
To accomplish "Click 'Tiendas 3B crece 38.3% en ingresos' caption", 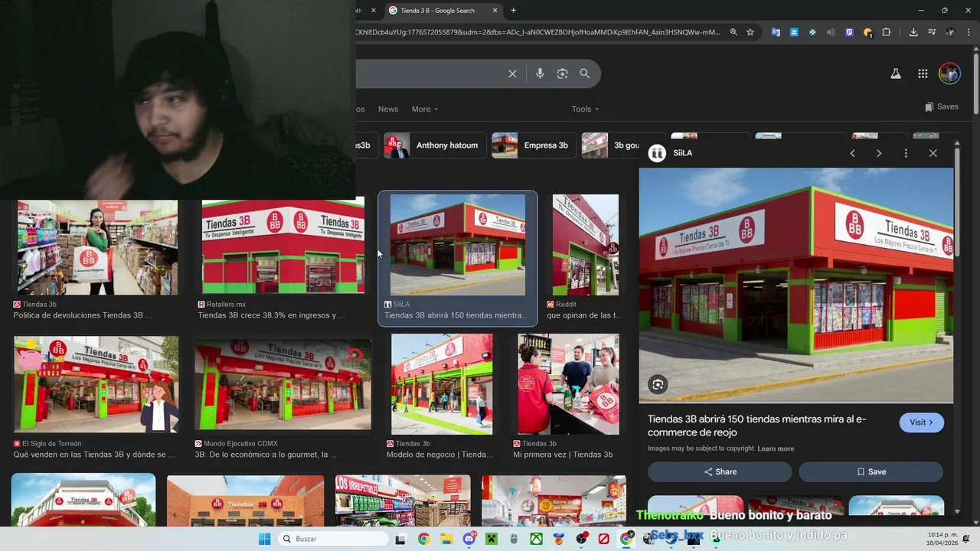I will (x=271, y=315).
